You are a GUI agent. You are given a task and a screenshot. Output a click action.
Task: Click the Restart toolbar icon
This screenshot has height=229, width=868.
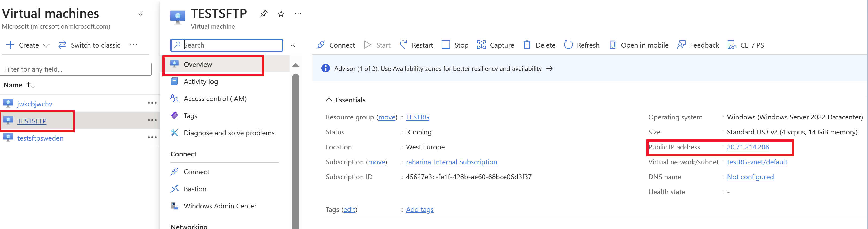tap(403, 45)
